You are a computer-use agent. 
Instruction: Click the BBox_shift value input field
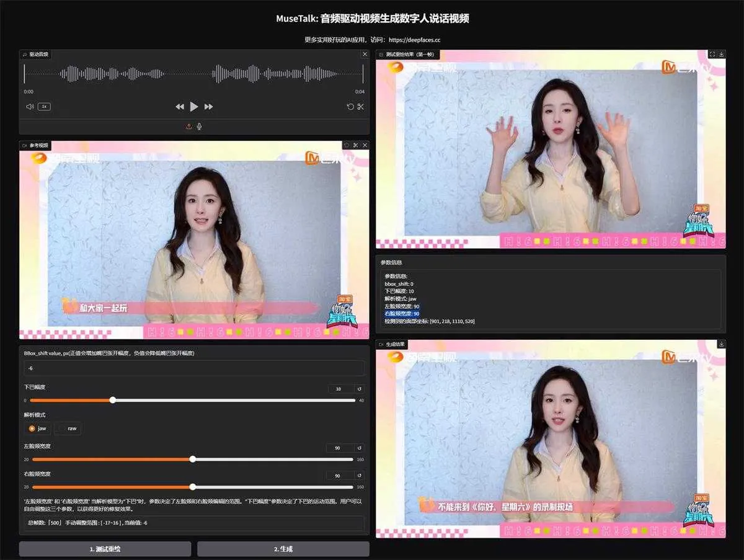click(x=194, y=368)
